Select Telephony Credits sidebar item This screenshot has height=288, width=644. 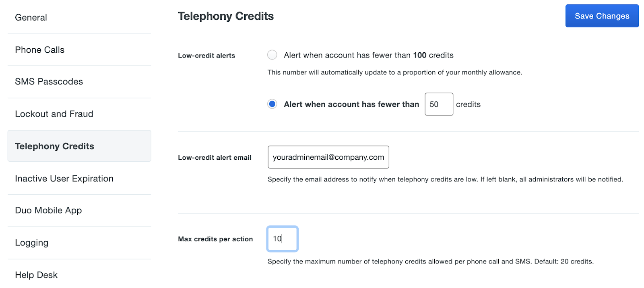[x=79, y=146]
